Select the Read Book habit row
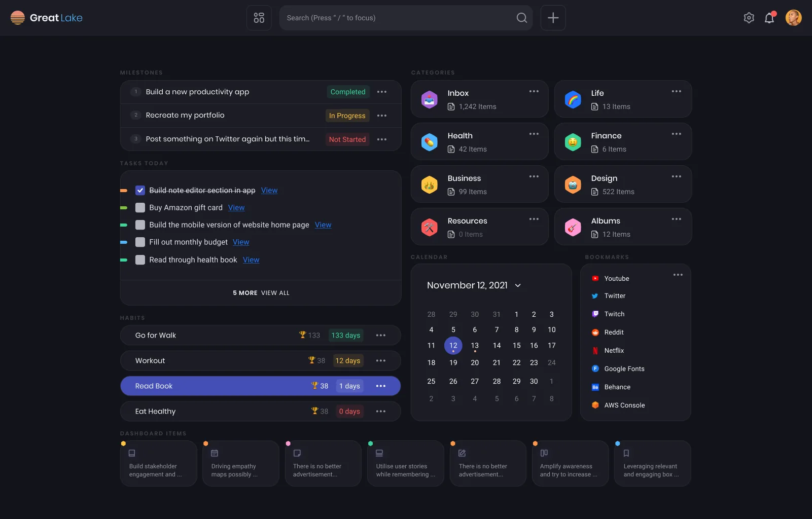812x519 pixels. point(260,386)
